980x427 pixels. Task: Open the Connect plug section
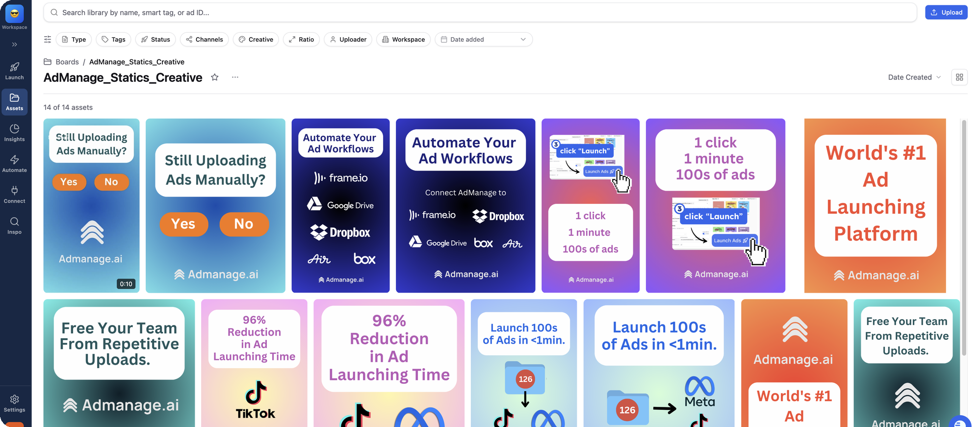15,195
